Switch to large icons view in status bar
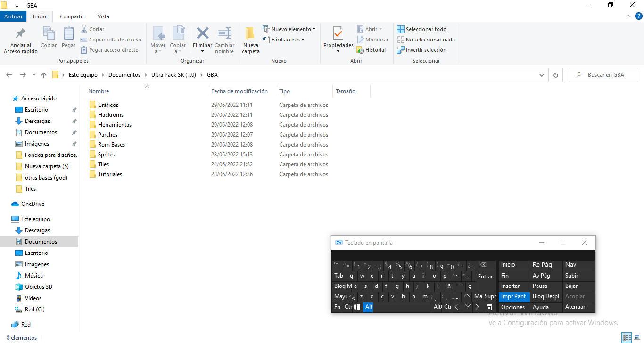Viewport: 644px width, 343px height. 636,338
